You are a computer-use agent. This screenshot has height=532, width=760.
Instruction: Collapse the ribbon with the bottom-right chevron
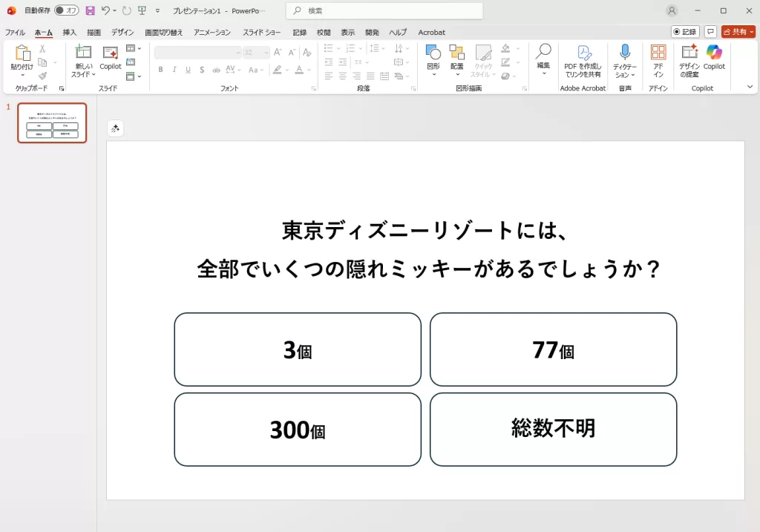click(x=749, y=86)
